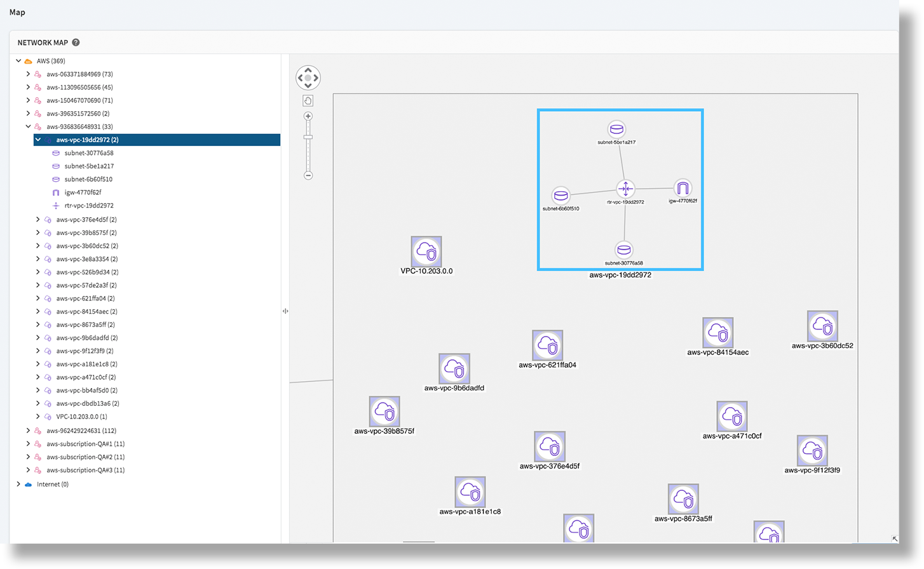Select the aws-vpc-9b6dadfd map node
Screen dimensions: 924x569
tap(454, 368)
